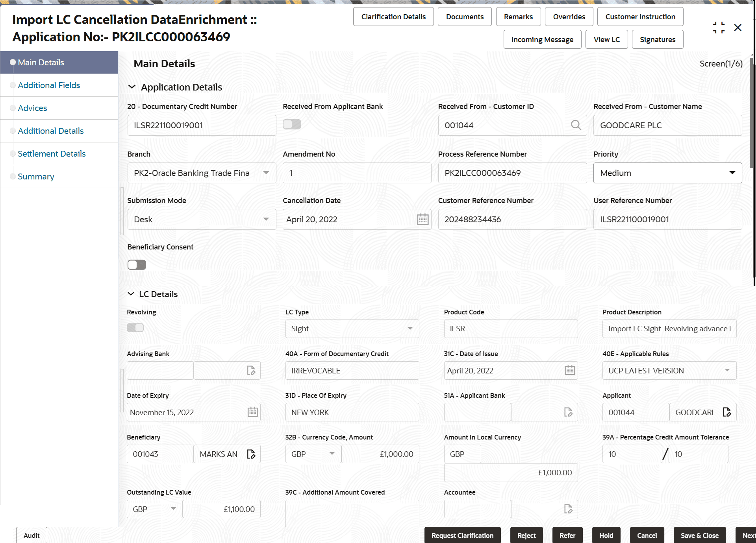Enable the Received From Applicant Bank toggle

click(x=292, y=124)
